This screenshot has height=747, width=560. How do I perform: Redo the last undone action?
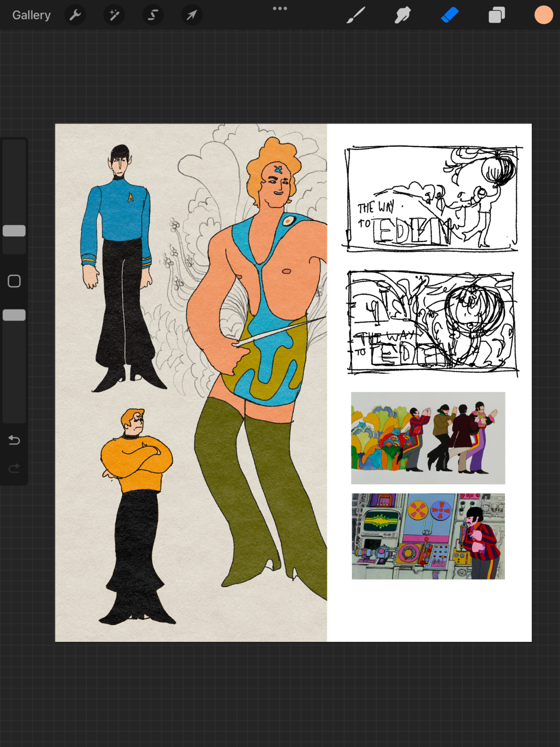point(14,469)
